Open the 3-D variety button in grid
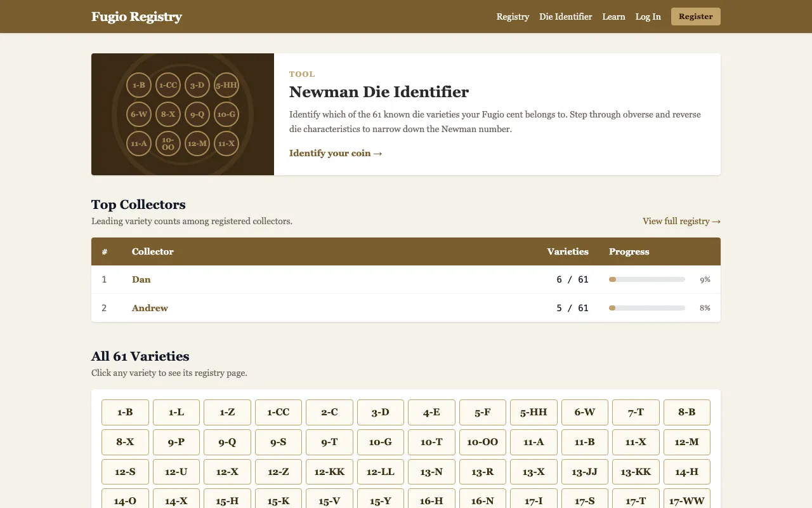Image resolution: width=812 pixels, height=508 pixels. click(381, 412)
